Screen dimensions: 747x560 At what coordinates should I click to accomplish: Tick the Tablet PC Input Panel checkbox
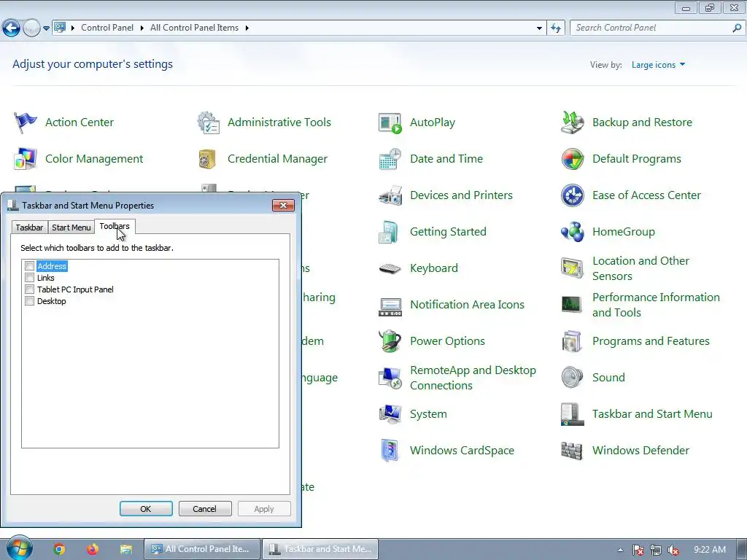click(29, 289)
